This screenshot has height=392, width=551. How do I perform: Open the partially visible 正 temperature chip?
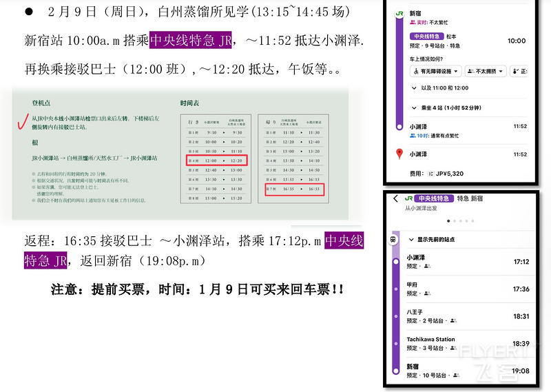pyautogui.click(x=519, y=72)
